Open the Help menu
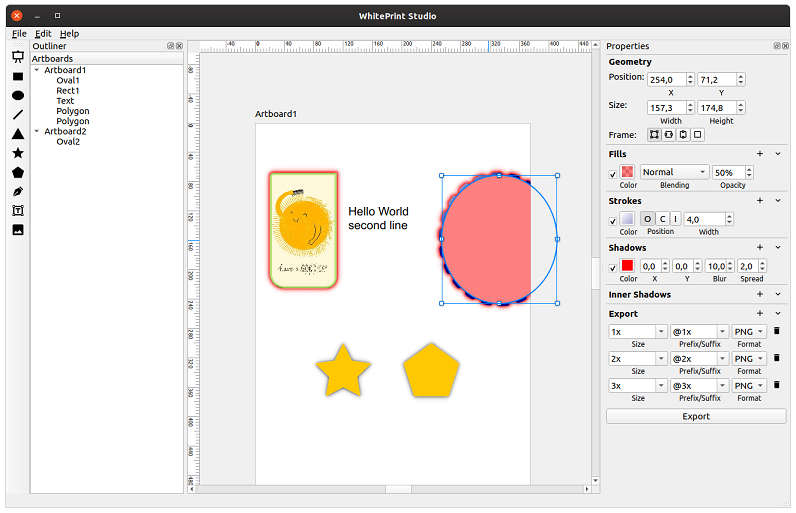Image resolution: width=796 pixels, height=513 pixels. pos(70,33)
